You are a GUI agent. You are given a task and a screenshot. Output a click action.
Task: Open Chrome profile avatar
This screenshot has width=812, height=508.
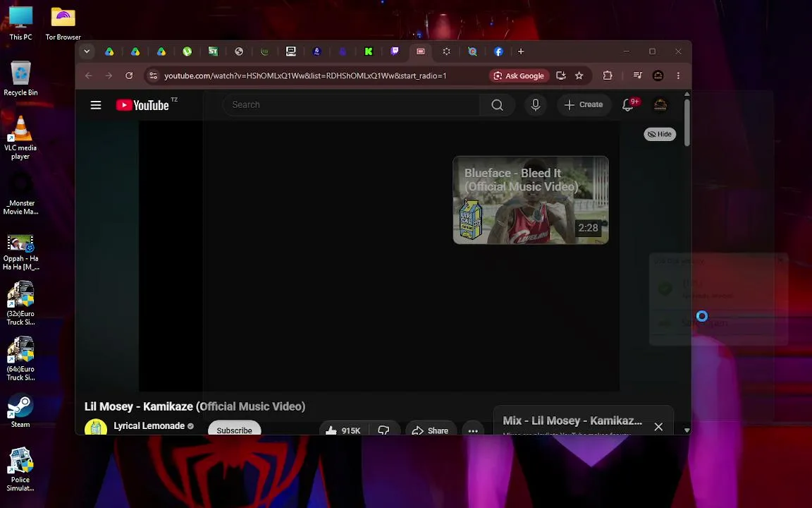click(x=658, y=75)
